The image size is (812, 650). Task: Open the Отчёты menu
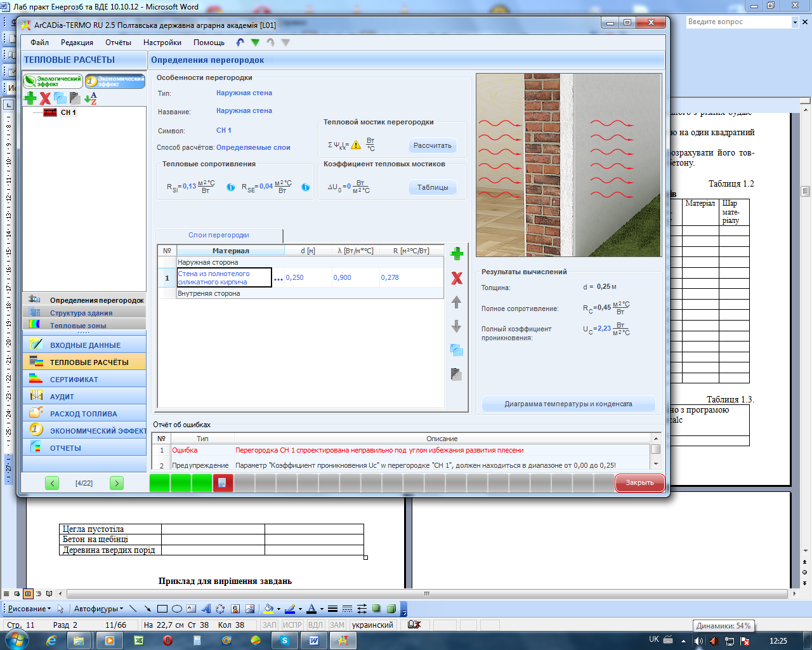tap(118, 43)
